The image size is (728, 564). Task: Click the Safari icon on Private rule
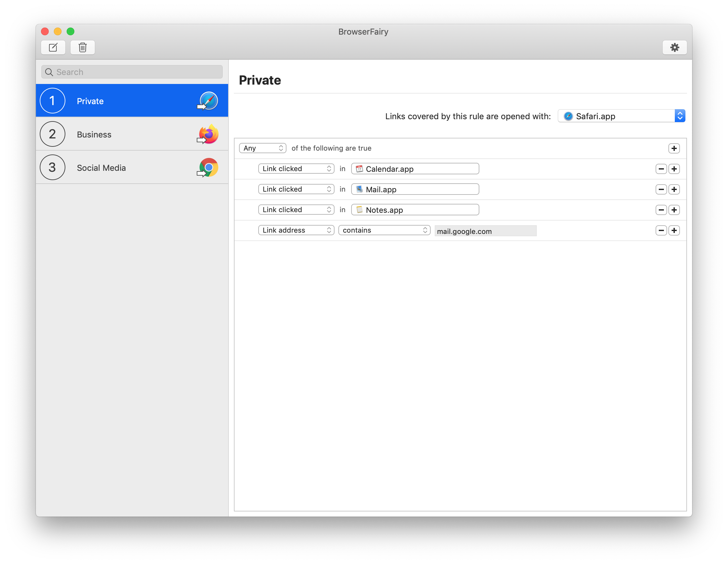[208, 101]
